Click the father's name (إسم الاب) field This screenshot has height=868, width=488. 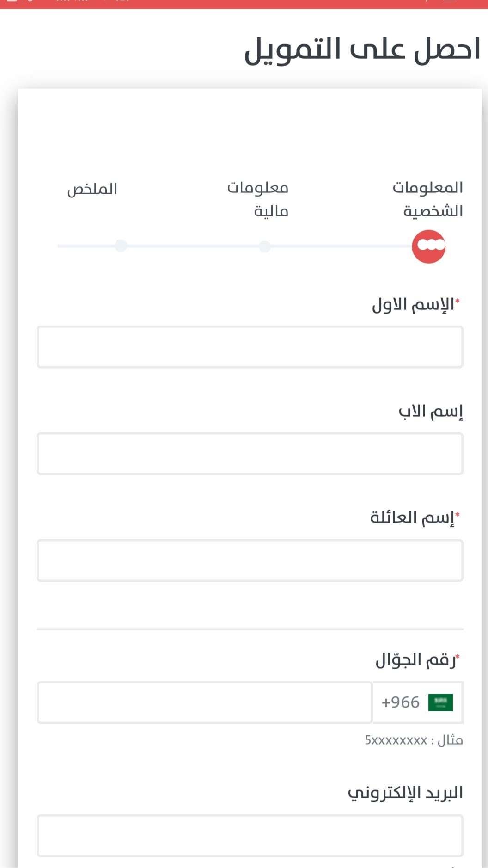tap(250, 454)
